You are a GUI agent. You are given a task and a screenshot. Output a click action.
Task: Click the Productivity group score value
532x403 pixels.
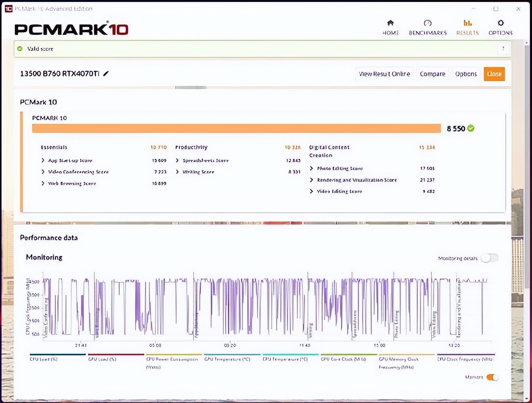[293, 147]
